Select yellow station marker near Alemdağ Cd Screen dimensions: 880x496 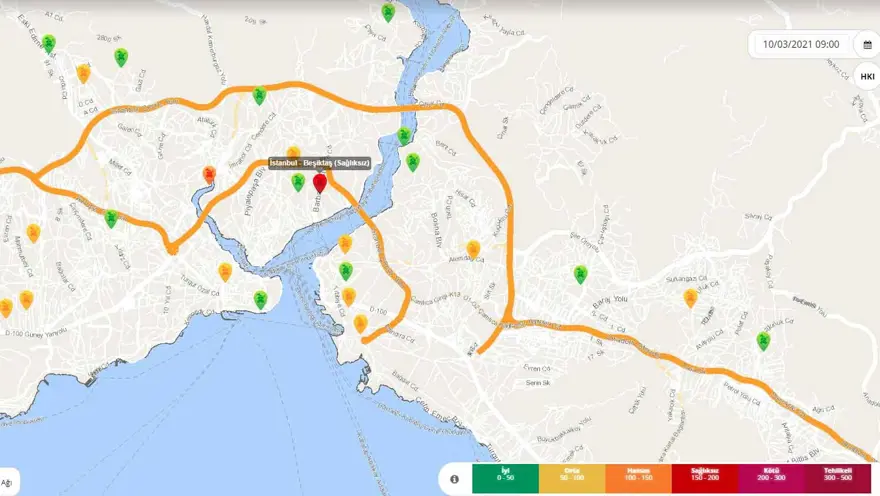click(473, 248)
